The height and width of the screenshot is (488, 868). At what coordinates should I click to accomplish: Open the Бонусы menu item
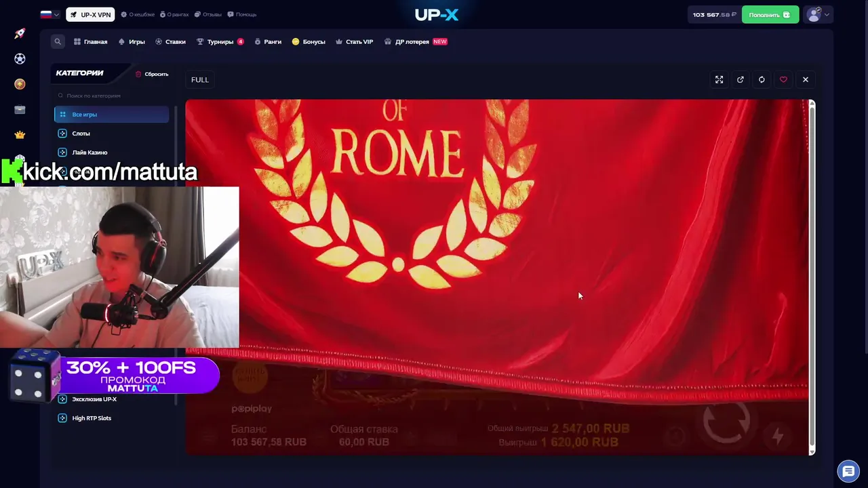(x=309, y=41)
